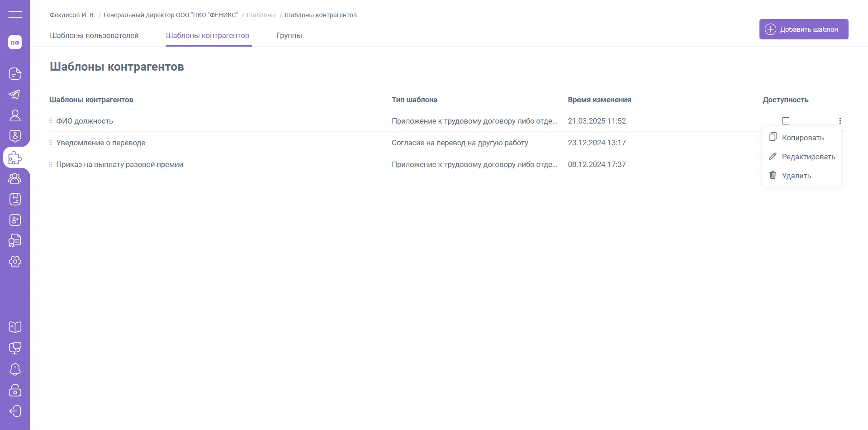The image size is (868, 430).
Task: Click drag handle of Уведомление о переводе row
Action: point(51,143)
